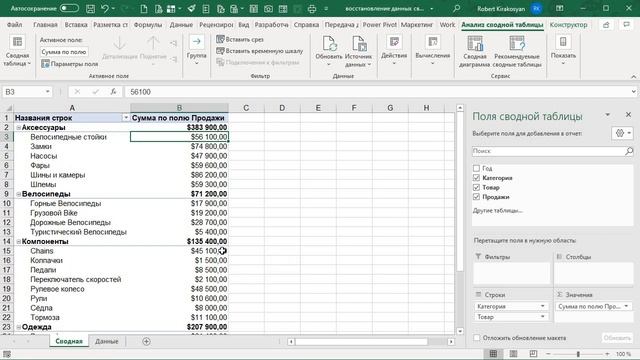The height and width of the screenshot is (360, 640).
Task: Click search magnifier in field list
Action: [x=629, y=151]
